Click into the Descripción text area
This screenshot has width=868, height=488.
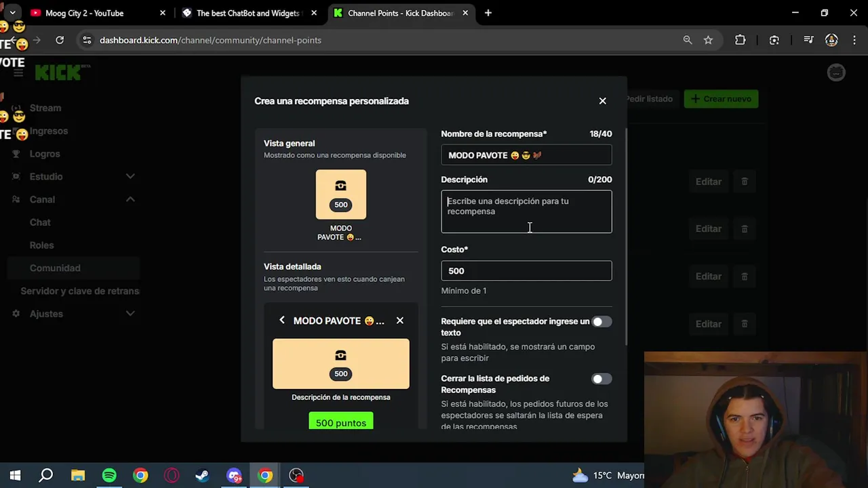click(x=526, y=211)
